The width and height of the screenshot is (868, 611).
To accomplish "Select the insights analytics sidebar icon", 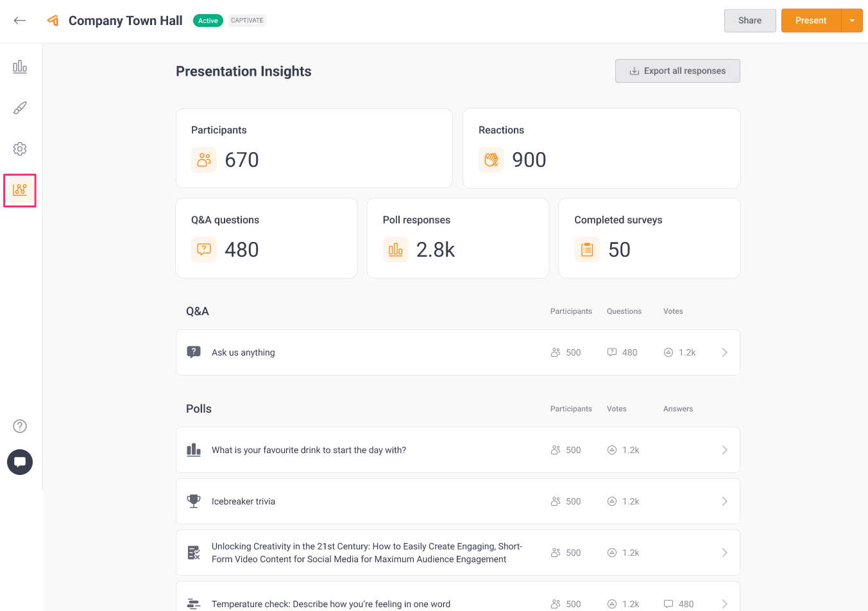I will click(20, 190).
